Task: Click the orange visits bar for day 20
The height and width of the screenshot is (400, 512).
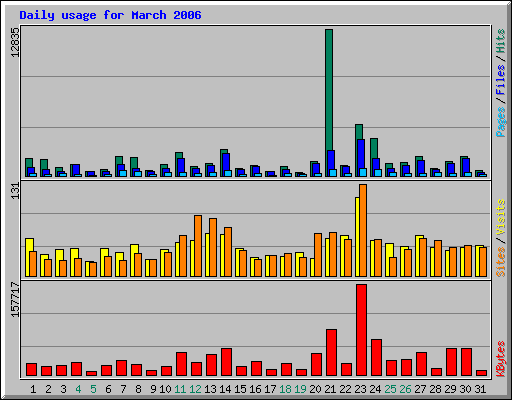Action: coord(318,255)
